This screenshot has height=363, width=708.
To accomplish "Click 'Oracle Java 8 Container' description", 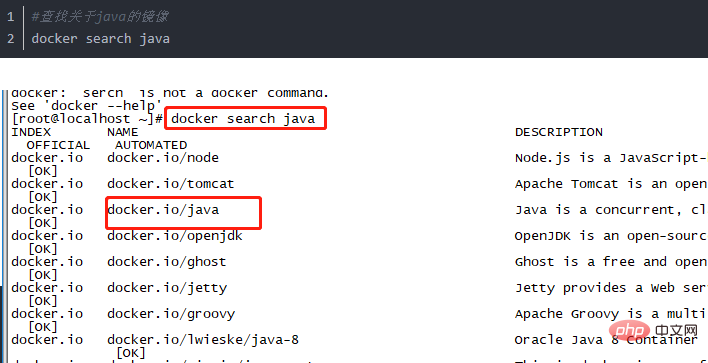I will (606, 340).
